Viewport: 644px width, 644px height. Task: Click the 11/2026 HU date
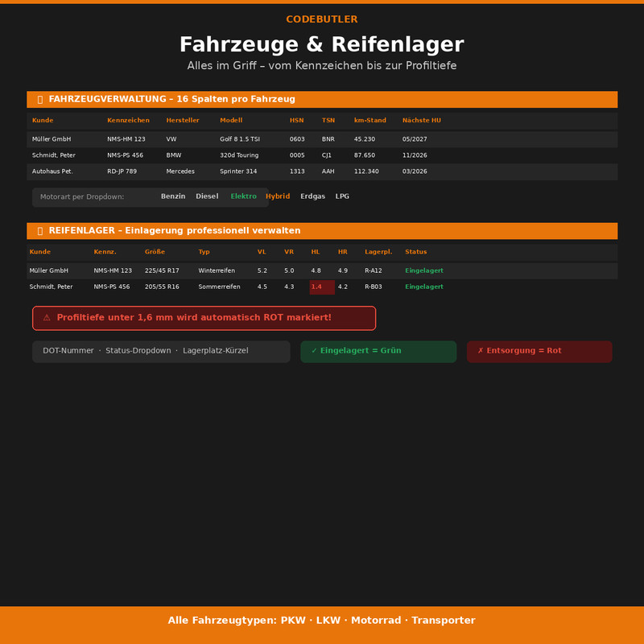point(415,155)
